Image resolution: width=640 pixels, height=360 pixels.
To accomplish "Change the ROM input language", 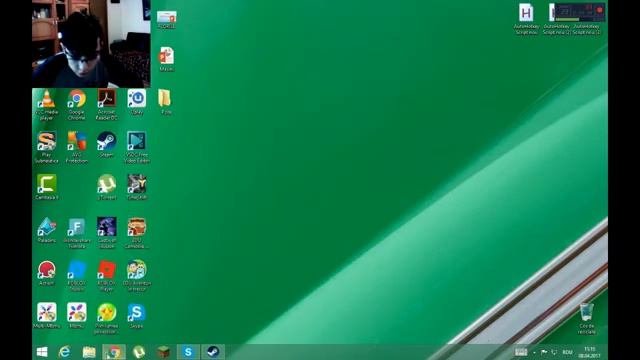I will [567, 352].
